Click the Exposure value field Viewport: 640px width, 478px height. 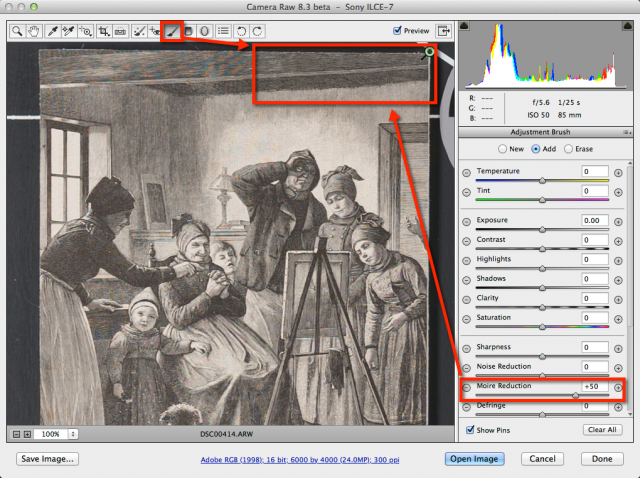pyautogui.click(x=595, y=220)
